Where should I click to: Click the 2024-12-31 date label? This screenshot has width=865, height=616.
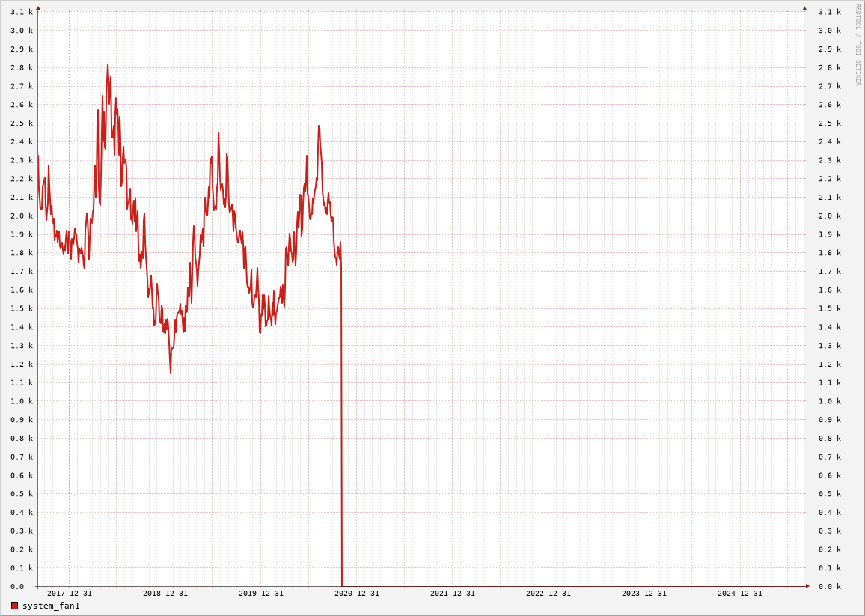[740, 594]
